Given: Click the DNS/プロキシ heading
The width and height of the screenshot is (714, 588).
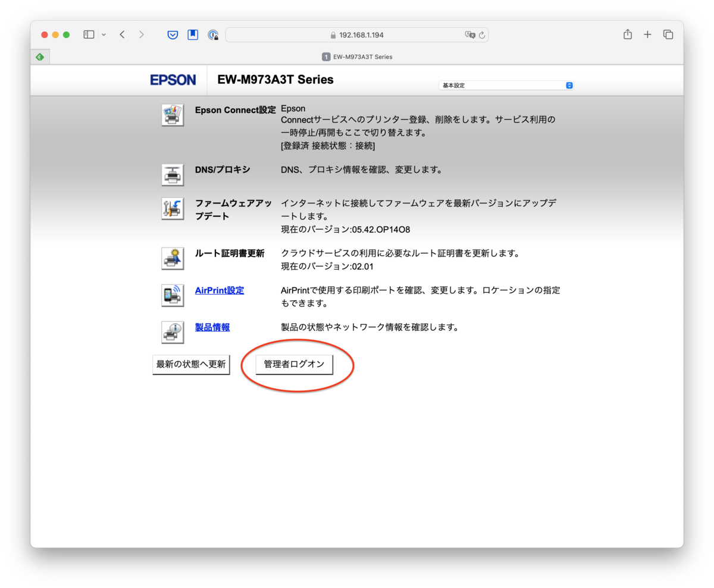Looking at the screenshot, I should [x=223, y=170].
